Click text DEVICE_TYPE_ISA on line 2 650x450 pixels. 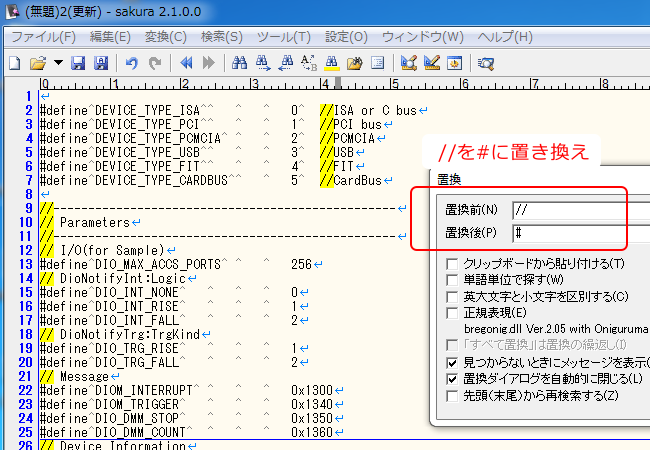click(147, 111)
